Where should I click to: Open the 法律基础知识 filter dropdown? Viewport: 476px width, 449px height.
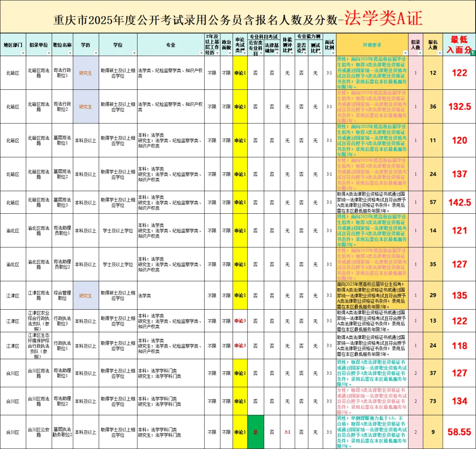click(x=277, y=53)
